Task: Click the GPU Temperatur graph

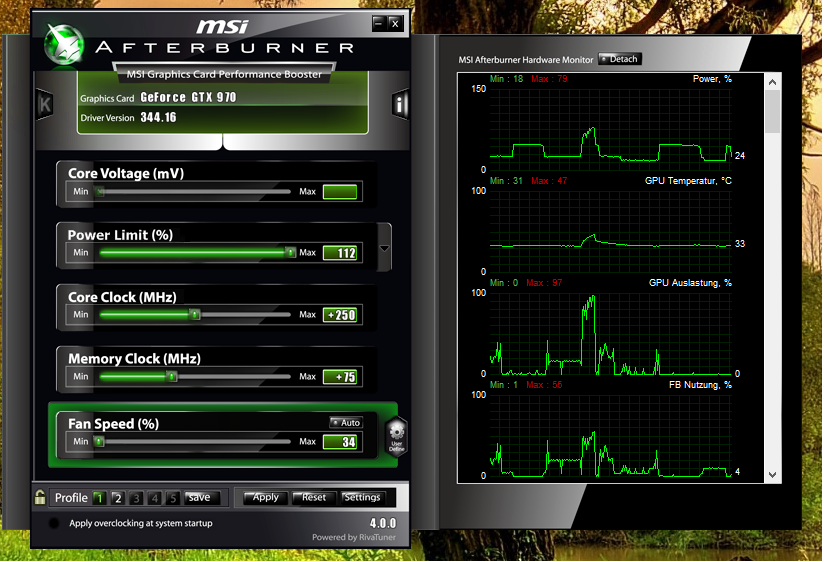Action: pos(610,231)
